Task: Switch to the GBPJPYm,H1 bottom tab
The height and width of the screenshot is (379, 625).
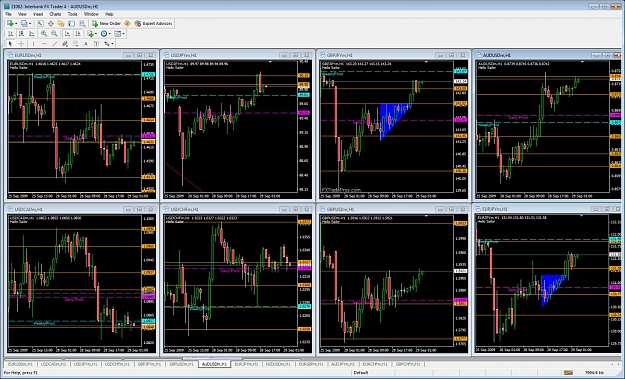Action: click(149, 364)
